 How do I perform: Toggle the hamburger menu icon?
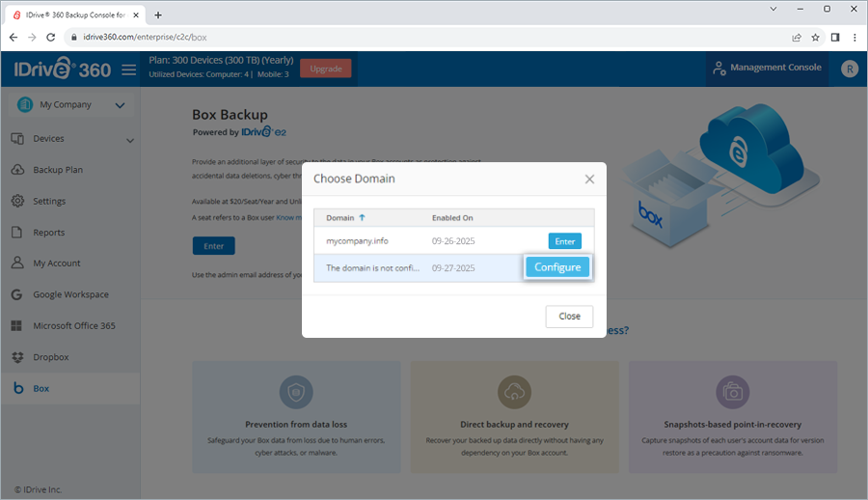129,69
